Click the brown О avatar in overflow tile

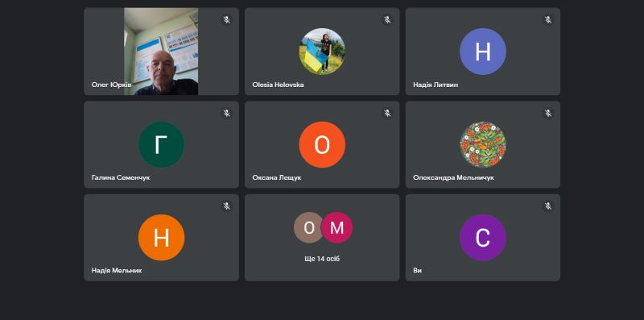click(308, 227)
